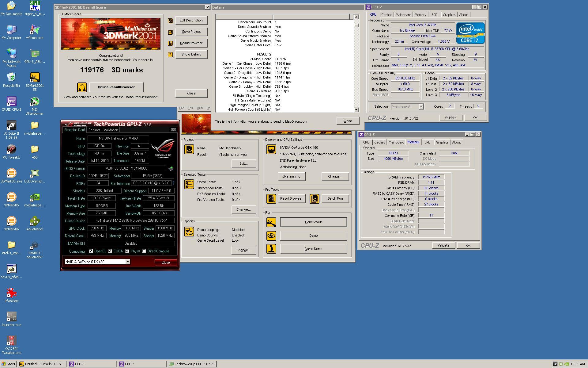Launch the IrfanView desktop shortcut
Screen dimensions: 588x368
[x=11, y=295]
